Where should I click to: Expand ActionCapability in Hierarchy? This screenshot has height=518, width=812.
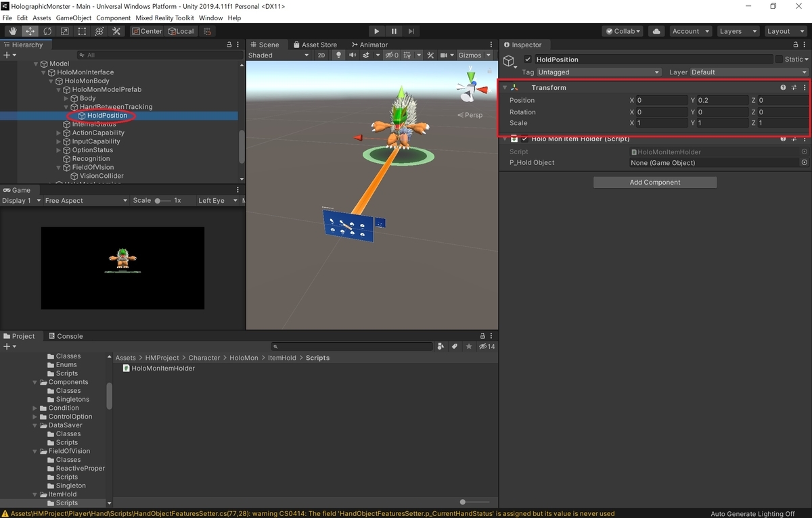point(59,133)
